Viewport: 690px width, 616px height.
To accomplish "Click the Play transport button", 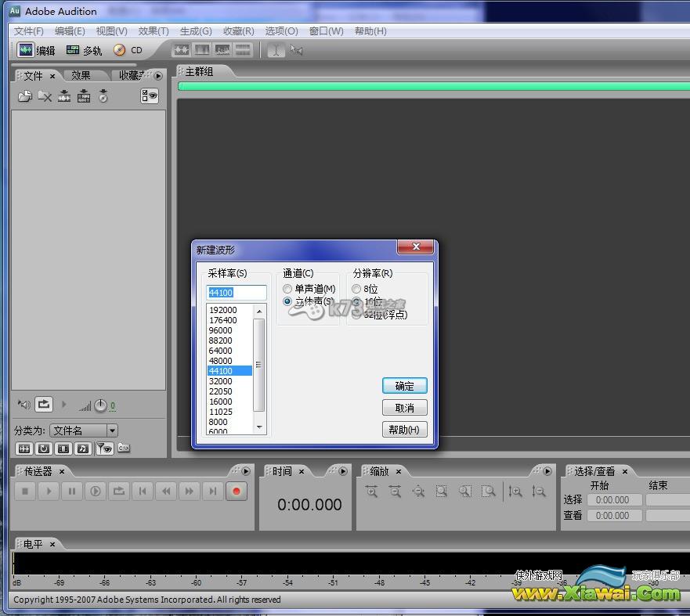I will coord(49,491).
